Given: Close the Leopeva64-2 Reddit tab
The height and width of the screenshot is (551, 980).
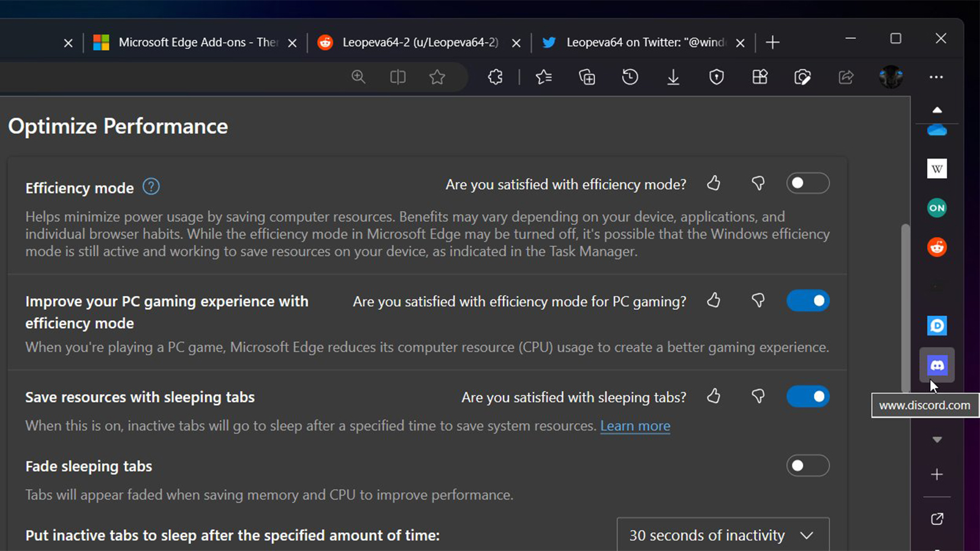Looking at the screenshot, I should (516, 43).
